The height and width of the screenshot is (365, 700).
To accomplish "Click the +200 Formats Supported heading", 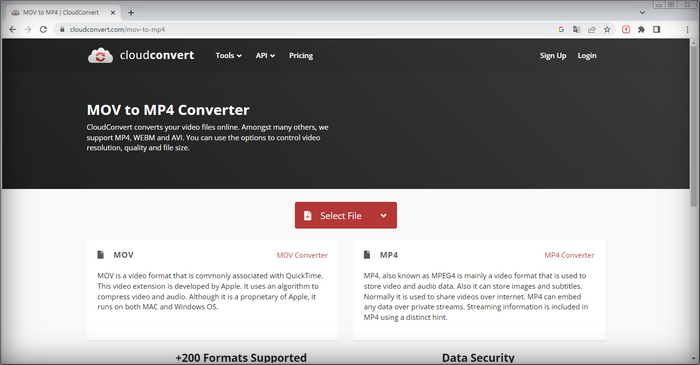I will 241,358.
